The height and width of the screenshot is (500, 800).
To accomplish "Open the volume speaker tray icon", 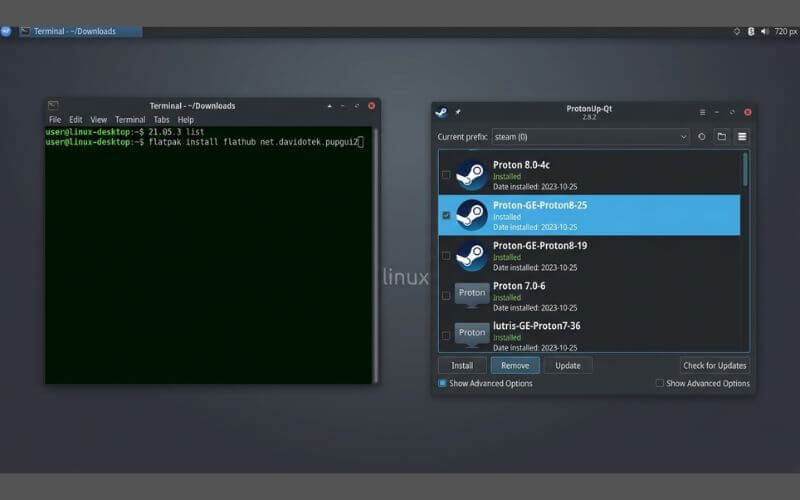I will (x=764, y=32).
